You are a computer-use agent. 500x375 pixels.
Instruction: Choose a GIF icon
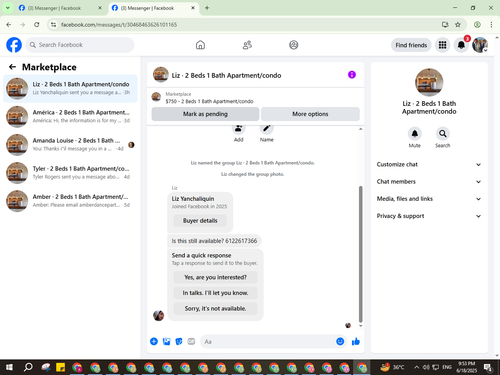click(191, 341)
